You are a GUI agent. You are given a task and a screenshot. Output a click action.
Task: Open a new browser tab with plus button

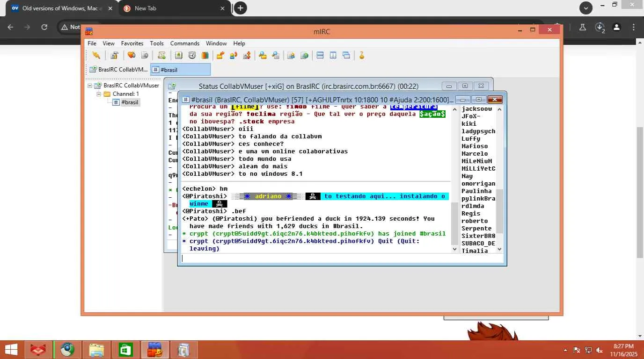pos(240,8)
